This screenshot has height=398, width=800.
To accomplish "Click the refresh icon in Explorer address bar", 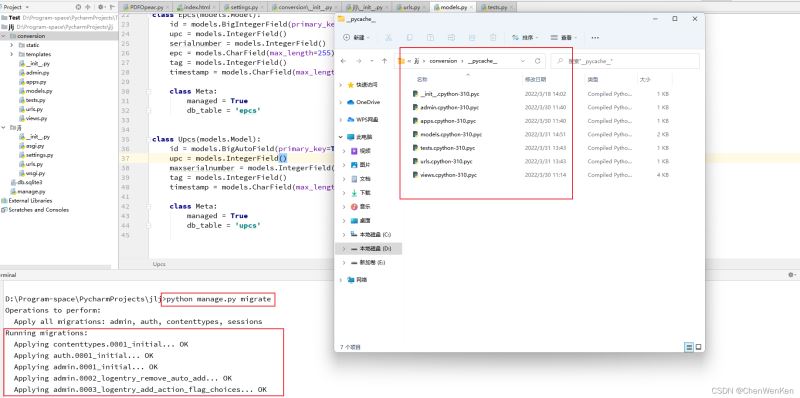I will 537,61.
